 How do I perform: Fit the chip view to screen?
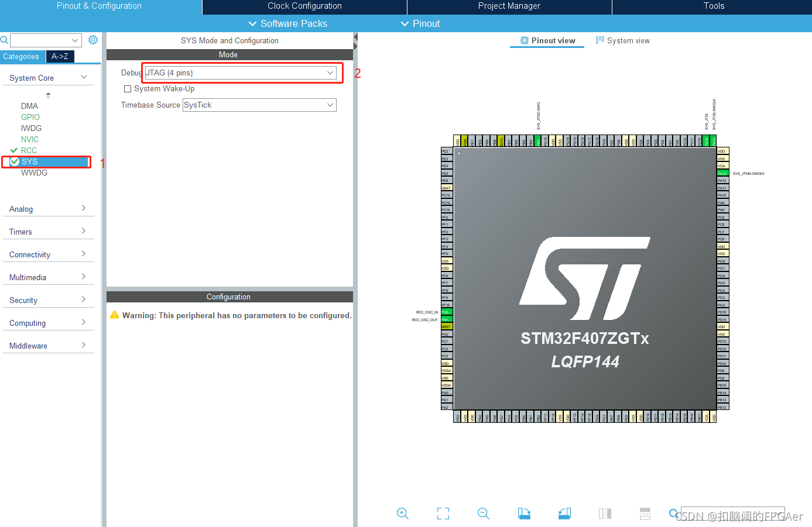(x=443, y=514)
